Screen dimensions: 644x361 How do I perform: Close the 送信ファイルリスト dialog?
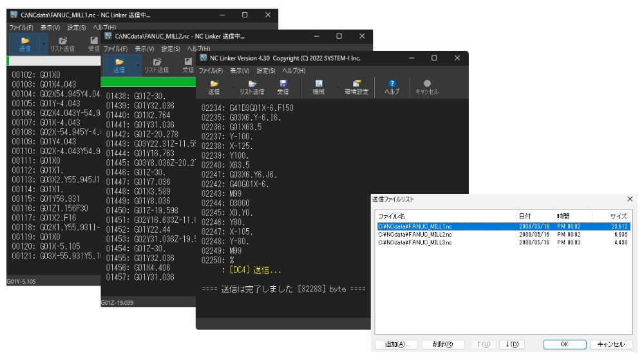630,199
